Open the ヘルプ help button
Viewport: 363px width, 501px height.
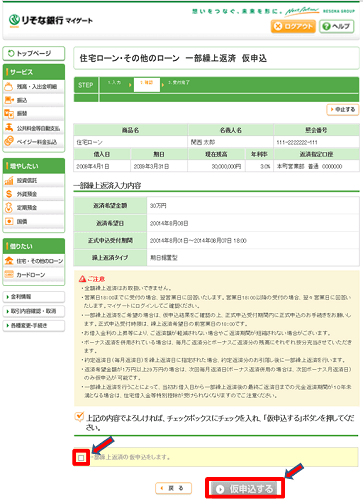(337, 26)
